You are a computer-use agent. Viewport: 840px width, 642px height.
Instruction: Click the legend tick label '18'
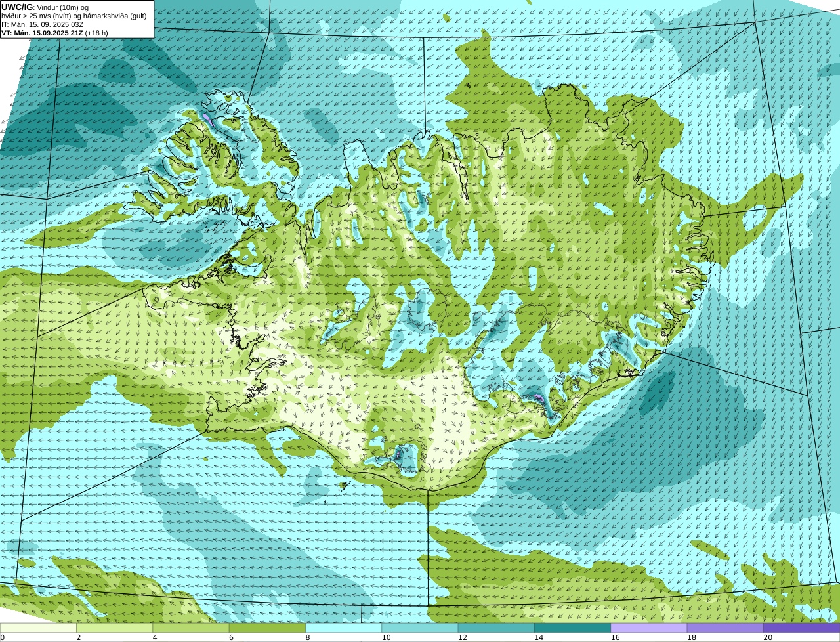click(x=692, y=637)
